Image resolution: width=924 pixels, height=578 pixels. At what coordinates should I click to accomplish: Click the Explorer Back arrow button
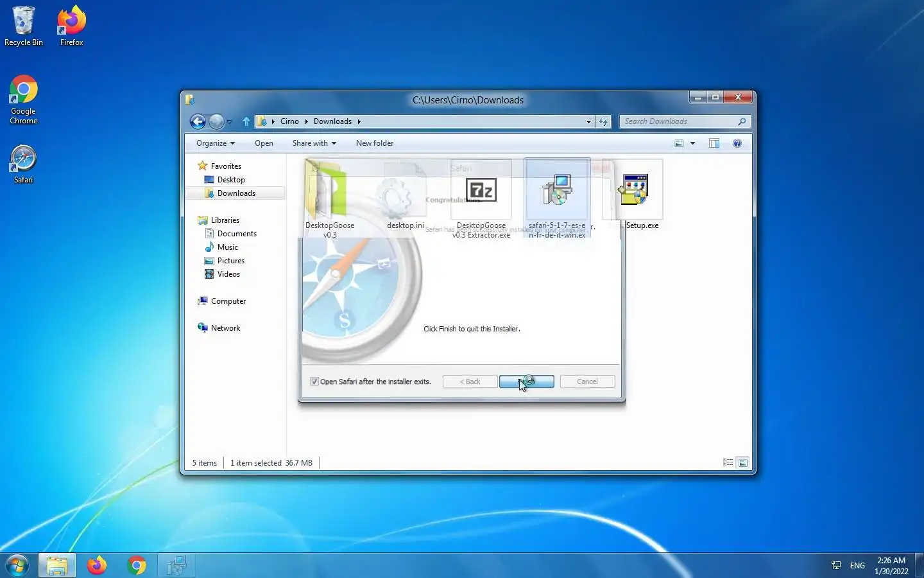(x=198, y=121)
